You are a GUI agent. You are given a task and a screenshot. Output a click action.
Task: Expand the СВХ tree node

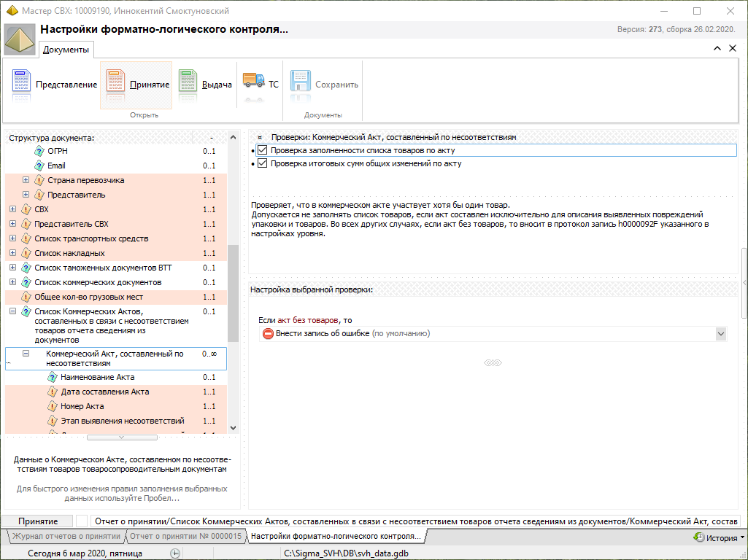[x=13, y=209]
